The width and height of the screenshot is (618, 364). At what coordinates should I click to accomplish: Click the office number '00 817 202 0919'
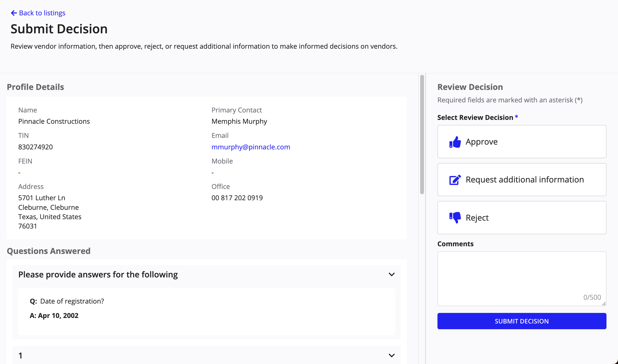tap(237, 198)
